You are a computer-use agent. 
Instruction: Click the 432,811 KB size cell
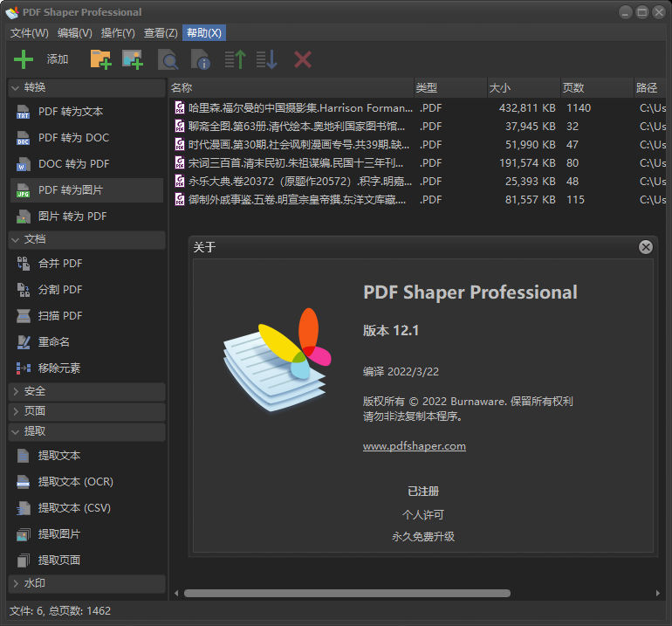coord(527,108)
